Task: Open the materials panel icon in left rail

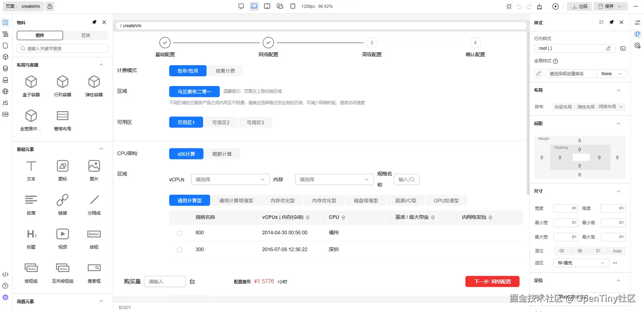Action: [5, 23]
